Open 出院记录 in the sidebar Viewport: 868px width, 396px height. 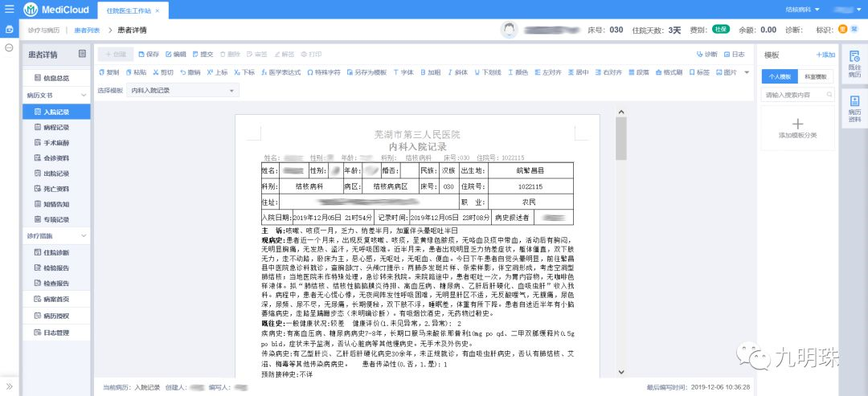click(56, 174)
